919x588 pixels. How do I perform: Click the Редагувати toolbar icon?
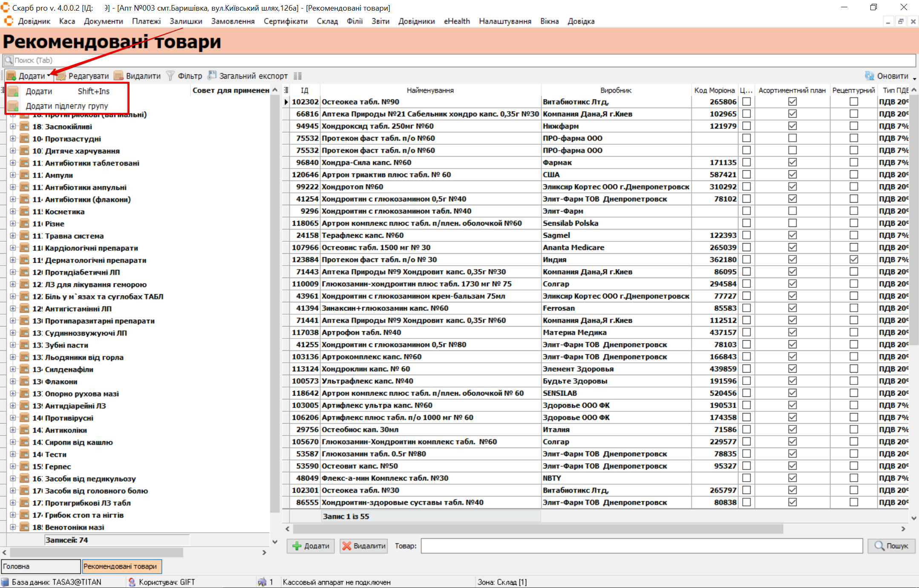(61, 76)
